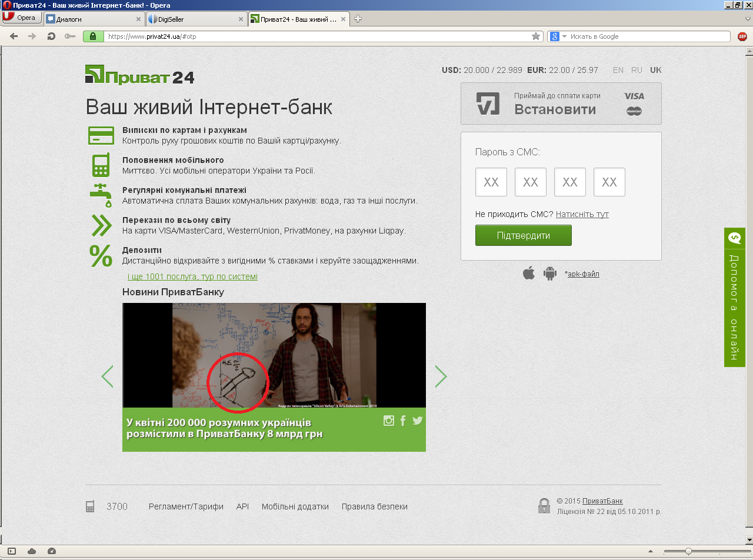Click the percent deposits icon

(101, 255)
